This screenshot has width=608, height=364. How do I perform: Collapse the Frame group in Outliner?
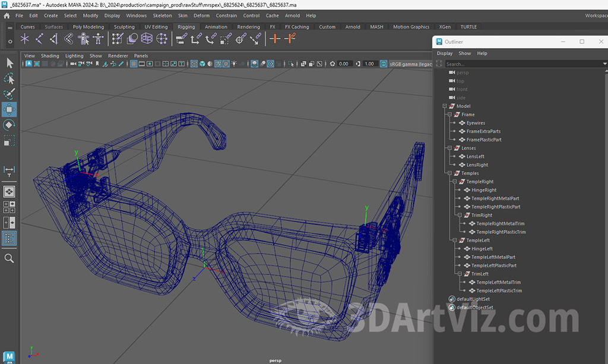(x=449, y=115)
